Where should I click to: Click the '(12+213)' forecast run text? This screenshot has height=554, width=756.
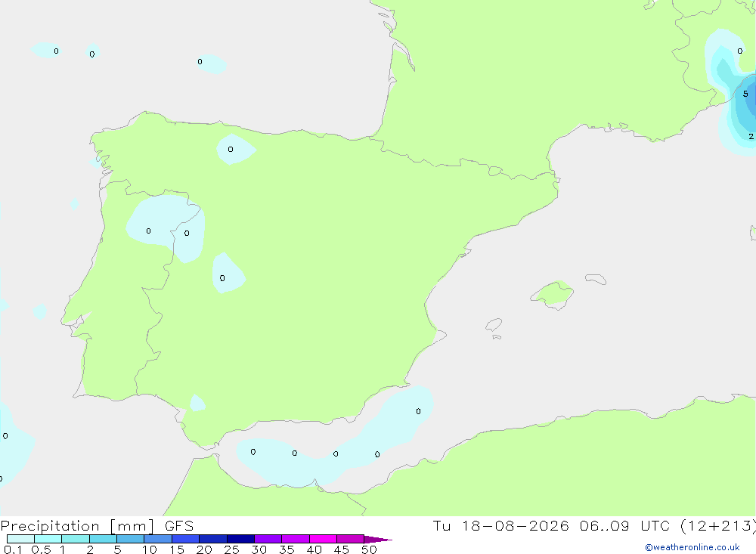pyautogui.click(x=718, y=526)
